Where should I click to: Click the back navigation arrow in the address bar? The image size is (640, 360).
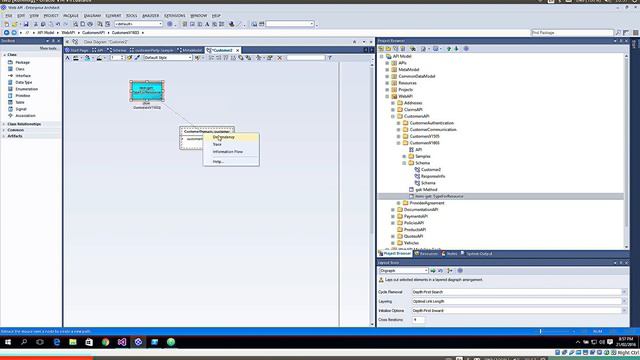[7, 33]
